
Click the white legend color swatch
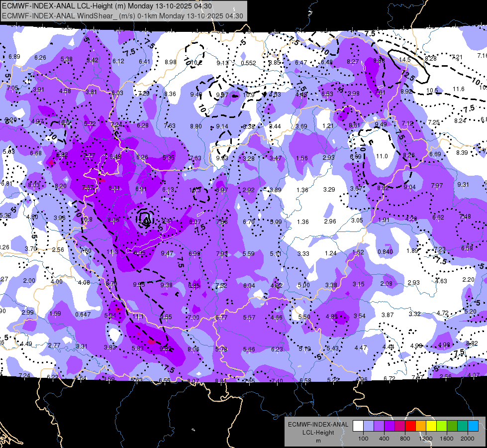click(x=358, y=426)
